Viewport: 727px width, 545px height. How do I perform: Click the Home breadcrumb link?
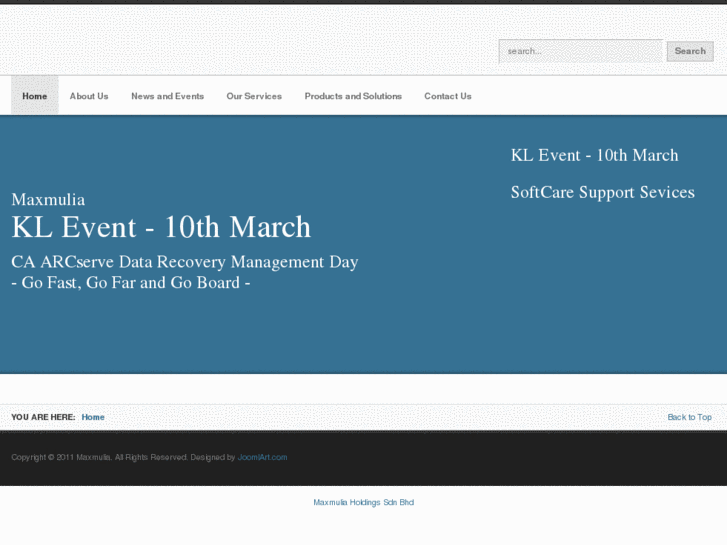pyautogui.click(x=93, y=417)
